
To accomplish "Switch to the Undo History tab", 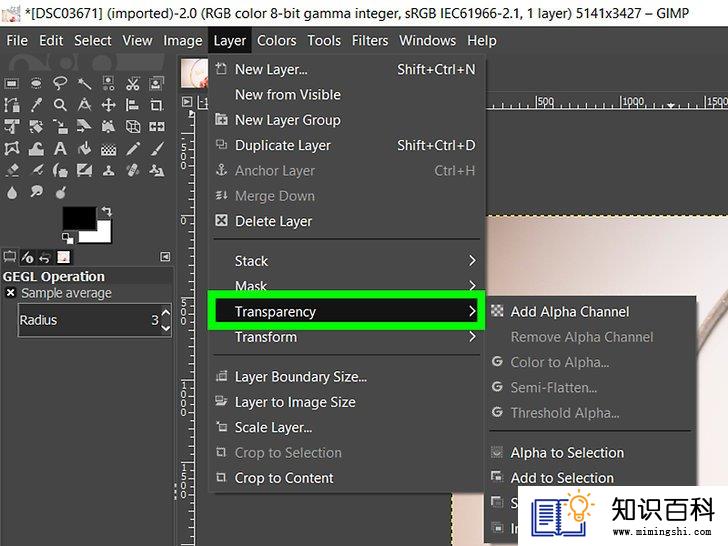I will point(45,257).
